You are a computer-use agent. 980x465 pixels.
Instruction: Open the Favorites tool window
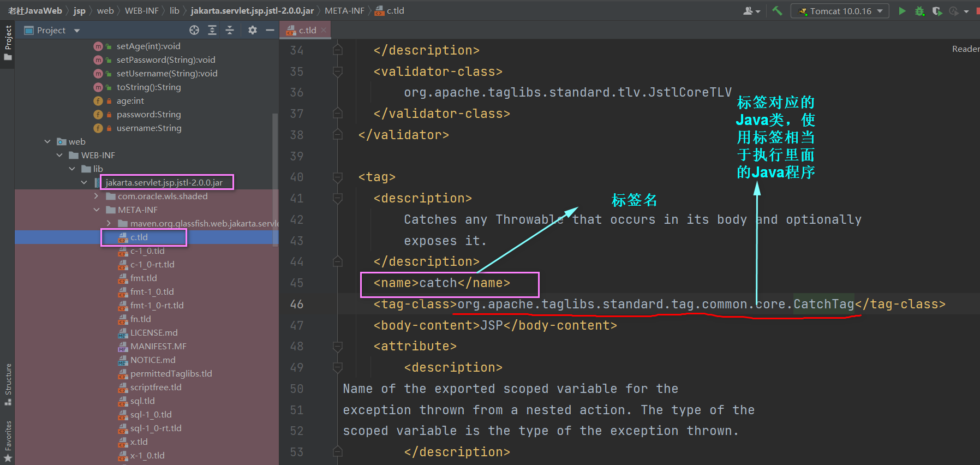tap(8, 441)
